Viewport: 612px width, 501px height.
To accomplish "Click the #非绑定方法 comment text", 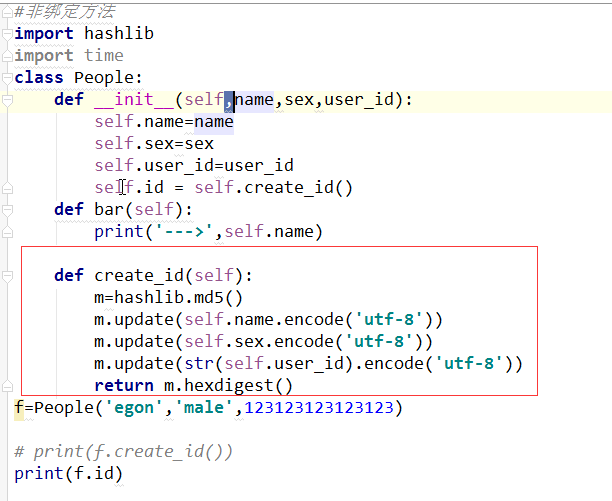I will point(64,12).
